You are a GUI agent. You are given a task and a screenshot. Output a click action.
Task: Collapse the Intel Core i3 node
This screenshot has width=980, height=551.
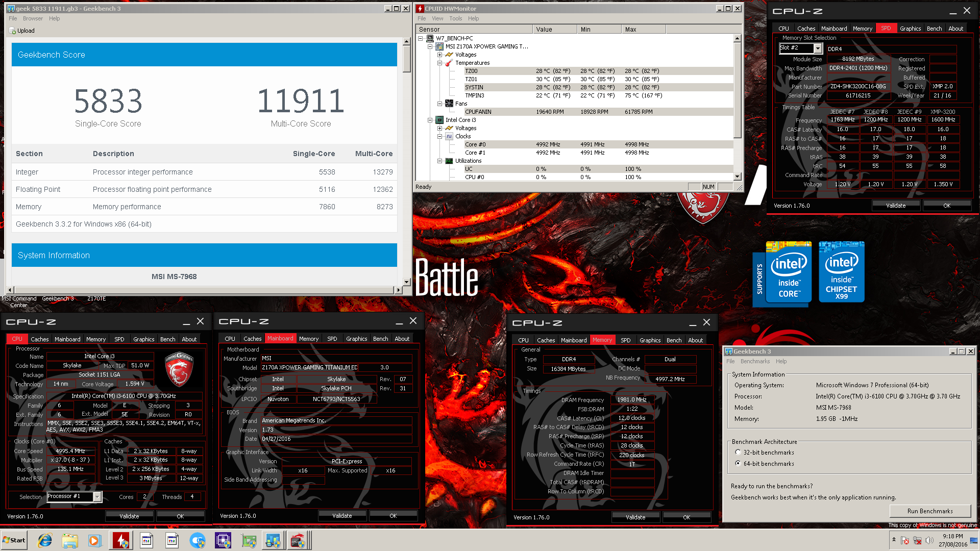430,120
